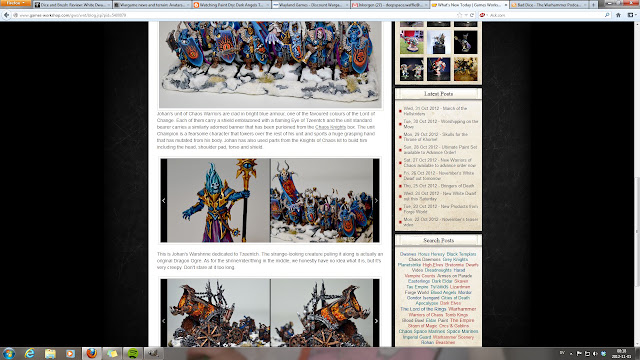Open the Chaos Knights link in the article
Viewport: 640px width, 360px height.
pos(330,127)
